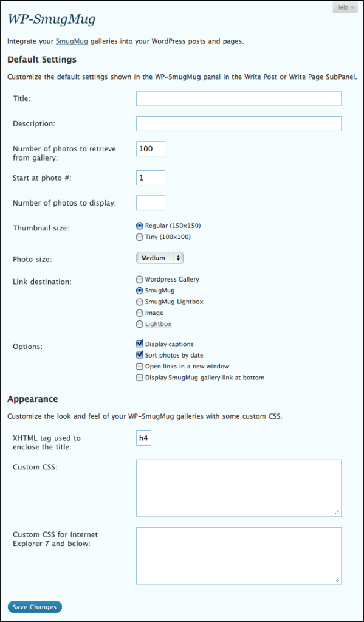Enable Display SmugMug gallery link at bottom
Viewport: 364px width, 622px height.
coord(139,378)
